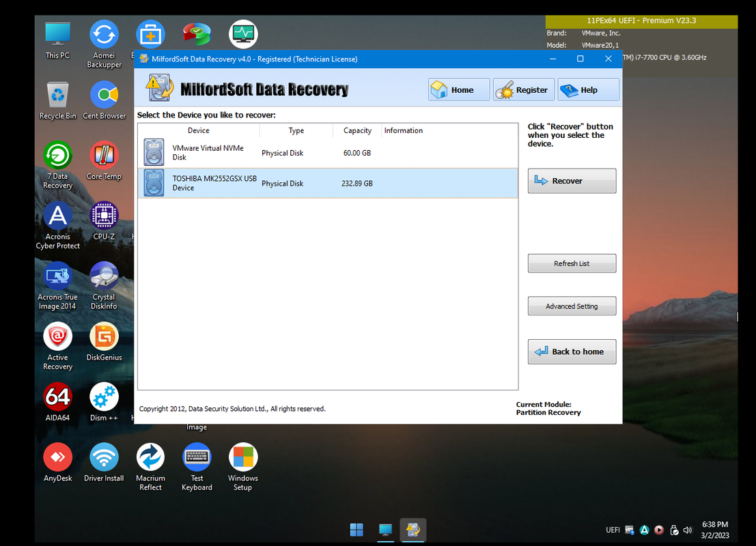Open Windows Setup desktop icon
Screen dimensions: 756x546
tap(243, 466)
